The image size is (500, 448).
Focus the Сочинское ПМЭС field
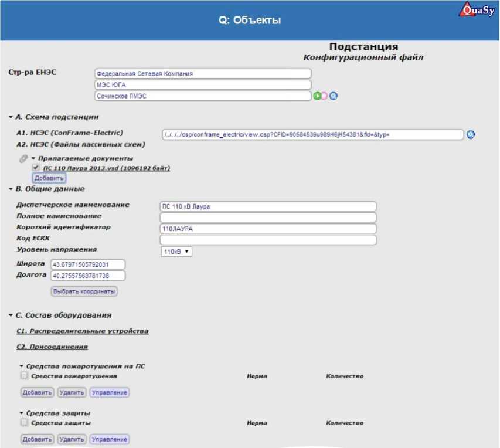(203, 96)
